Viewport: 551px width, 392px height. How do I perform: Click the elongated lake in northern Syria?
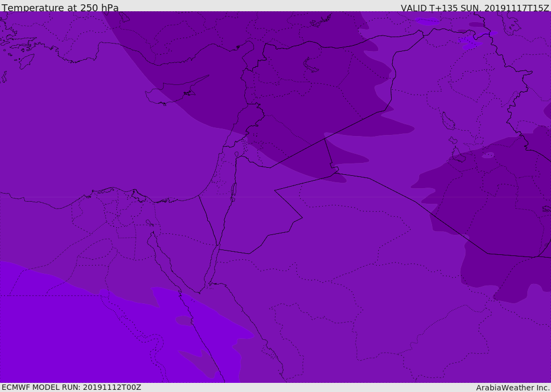tap(311, 65)
